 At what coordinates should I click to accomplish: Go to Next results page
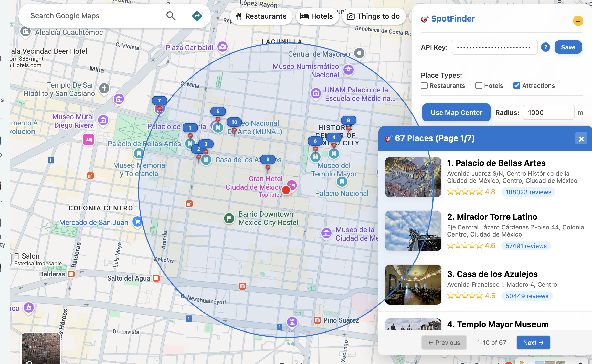pos(533,342)
